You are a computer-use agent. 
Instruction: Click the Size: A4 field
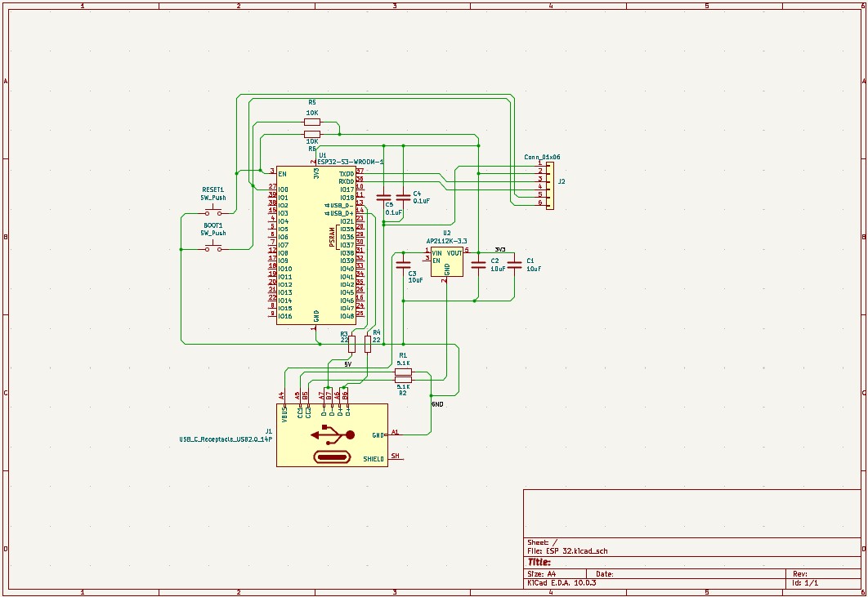point(543,574)
